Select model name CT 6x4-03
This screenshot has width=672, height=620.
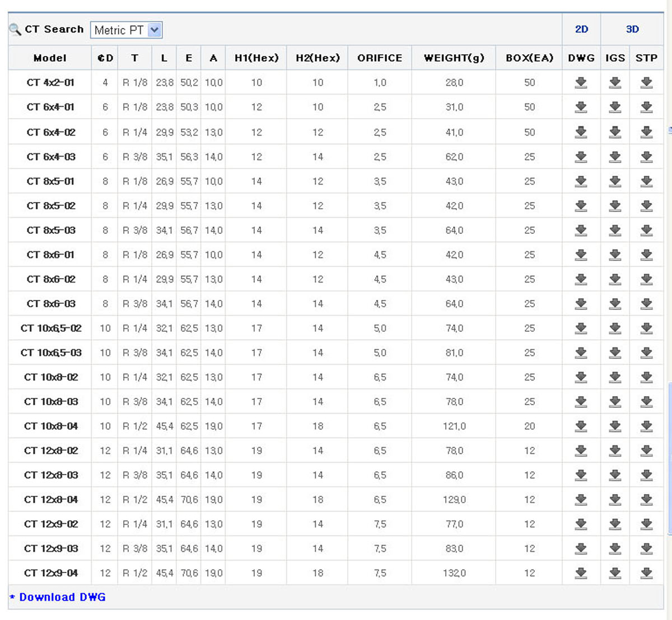[51, 157]
